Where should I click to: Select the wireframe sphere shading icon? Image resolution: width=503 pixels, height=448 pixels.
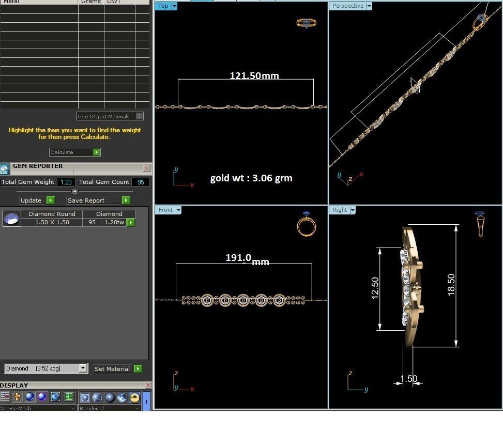(x=98, y=398)
